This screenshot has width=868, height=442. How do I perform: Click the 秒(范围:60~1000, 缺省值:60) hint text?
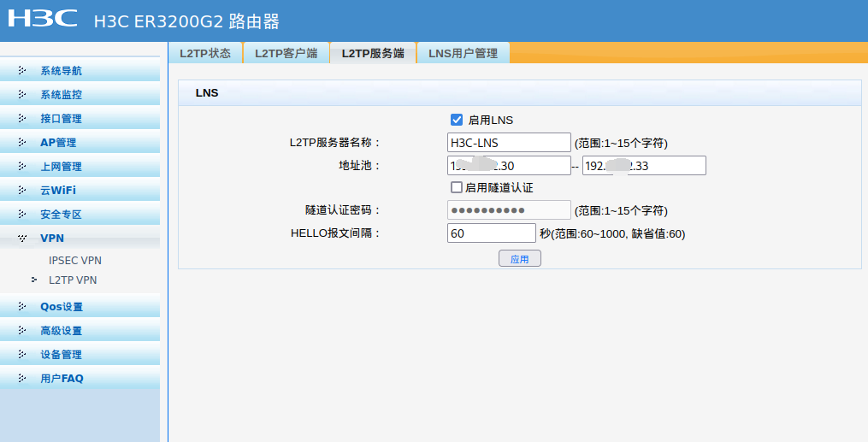pos(613,234)
